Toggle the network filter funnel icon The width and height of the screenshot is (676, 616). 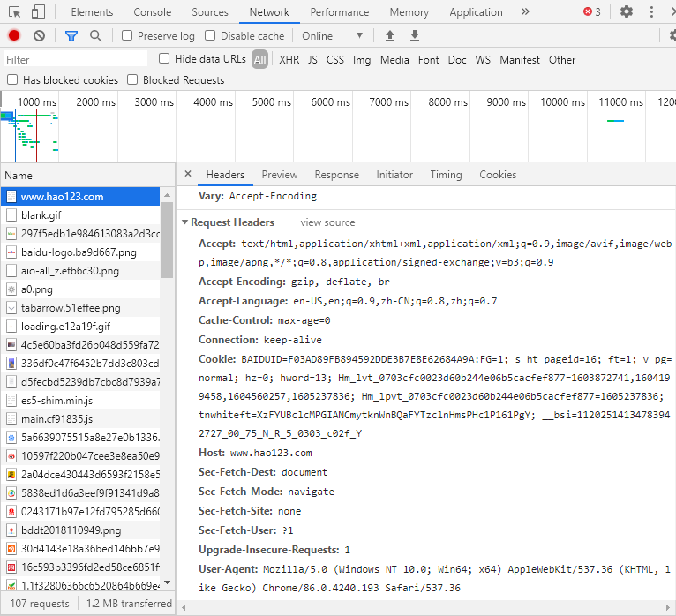pyautogui.click(x=71, y=35)
